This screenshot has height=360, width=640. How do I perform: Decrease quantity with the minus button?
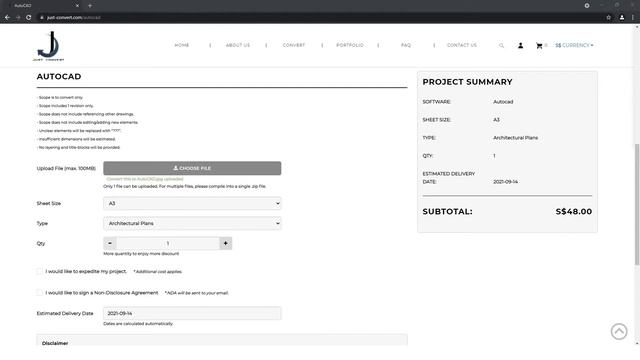coord(110,243)
